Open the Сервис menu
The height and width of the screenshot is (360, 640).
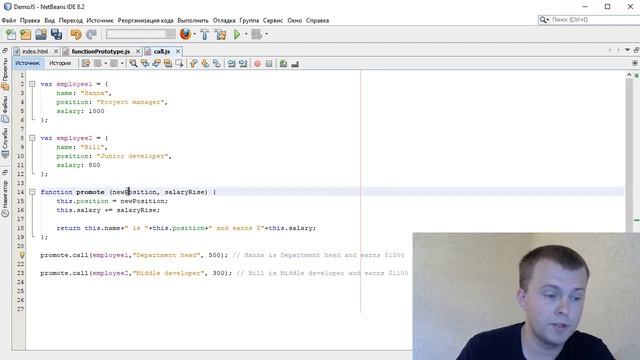coord(273,20)
